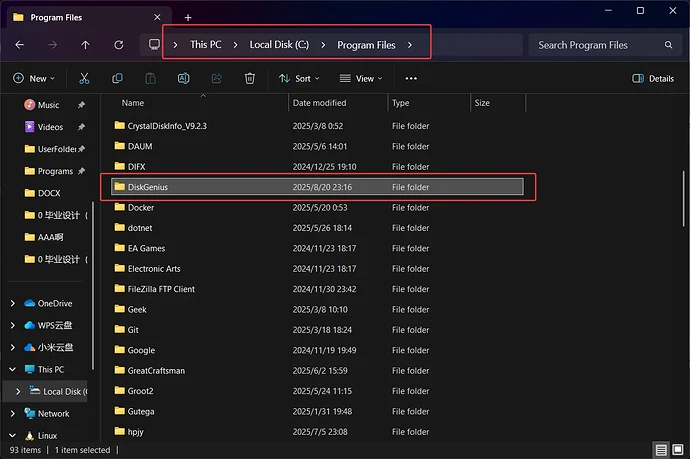Go up one directory level
This screenshot has width=690, height=459.
click(x=85, y=45)
